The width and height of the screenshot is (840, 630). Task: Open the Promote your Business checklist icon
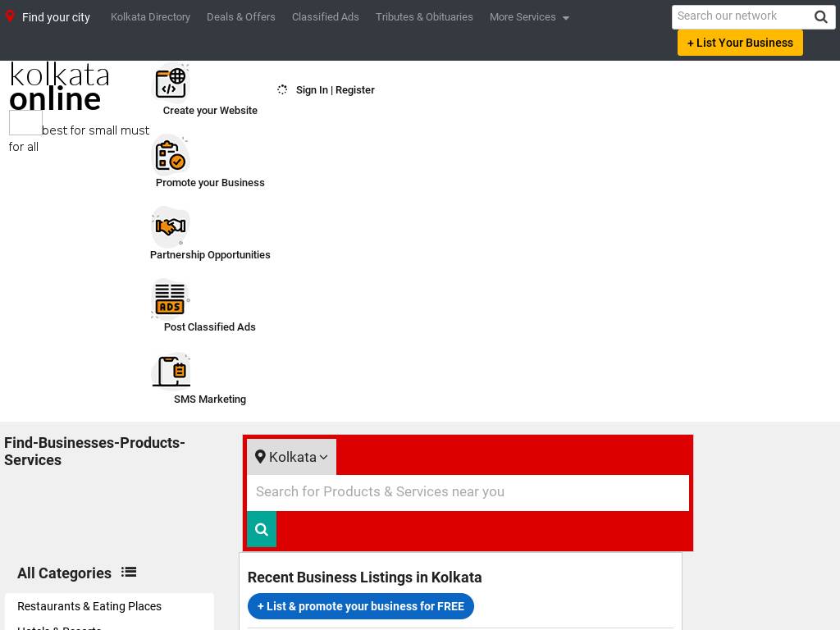[171, 154]
